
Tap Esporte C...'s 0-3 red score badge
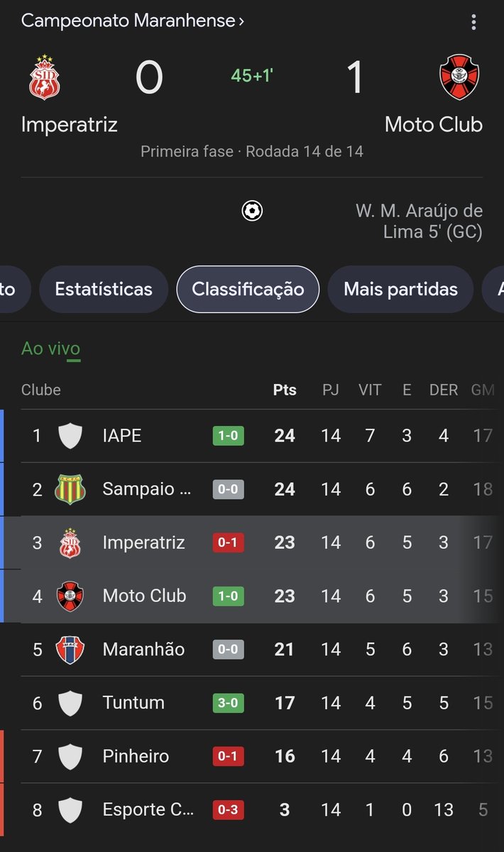coord(228,809)
